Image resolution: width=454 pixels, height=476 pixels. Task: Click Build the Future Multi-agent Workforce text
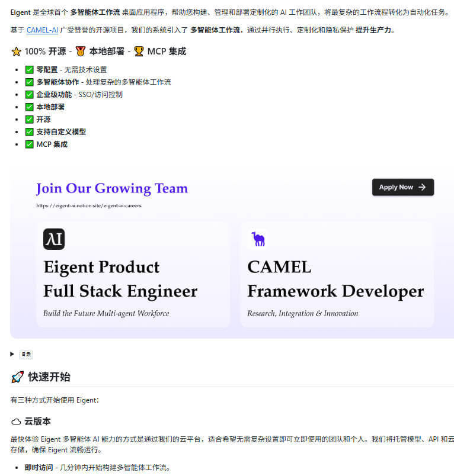click(106, 313)
